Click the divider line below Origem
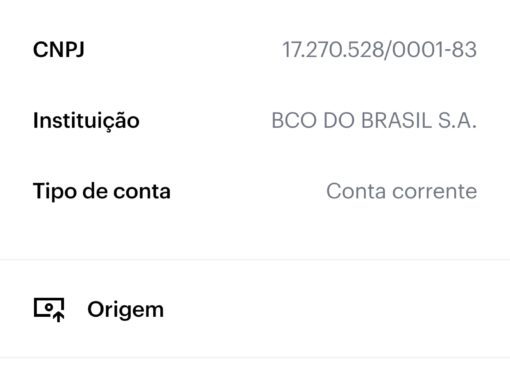Viewport: 510px width, 382px height. (x=255, y=357)
